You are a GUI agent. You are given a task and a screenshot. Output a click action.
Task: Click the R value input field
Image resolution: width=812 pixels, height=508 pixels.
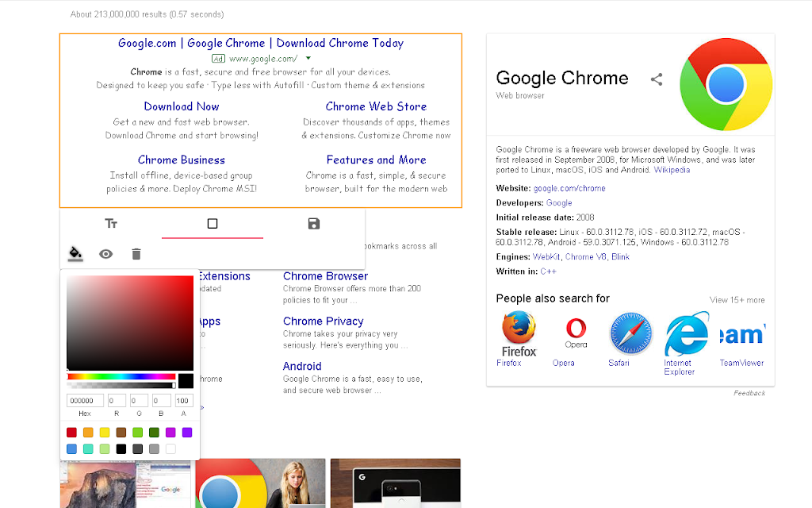[x=117, y=400]
